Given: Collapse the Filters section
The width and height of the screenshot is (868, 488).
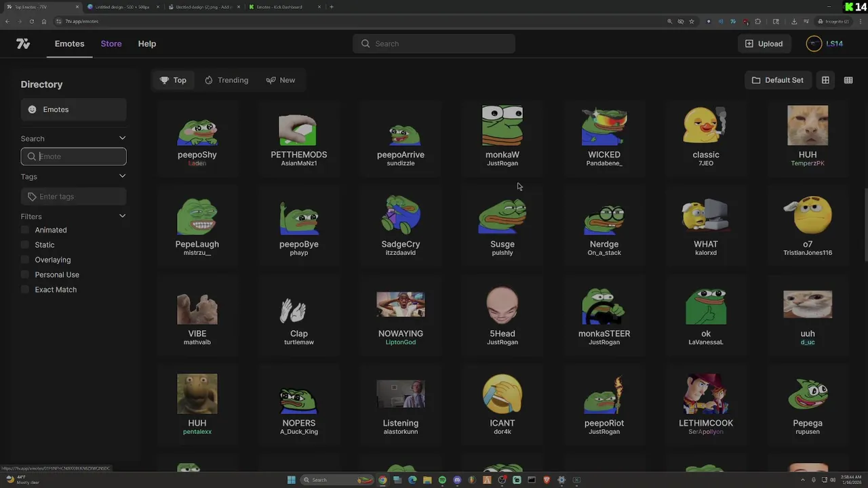Looking at the screenshot, I should tap(122, 216).
